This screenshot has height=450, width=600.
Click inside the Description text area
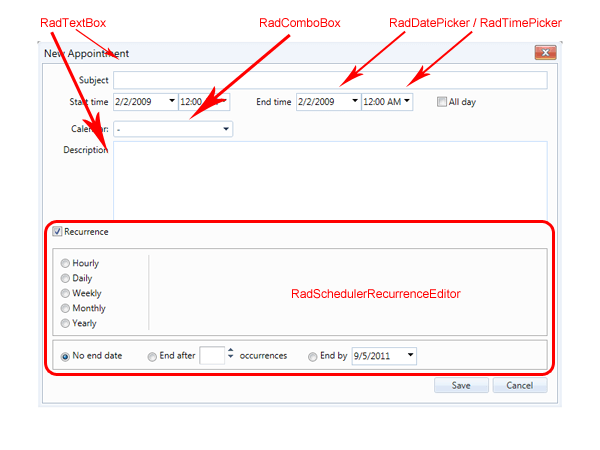click(x=330, y=180)
